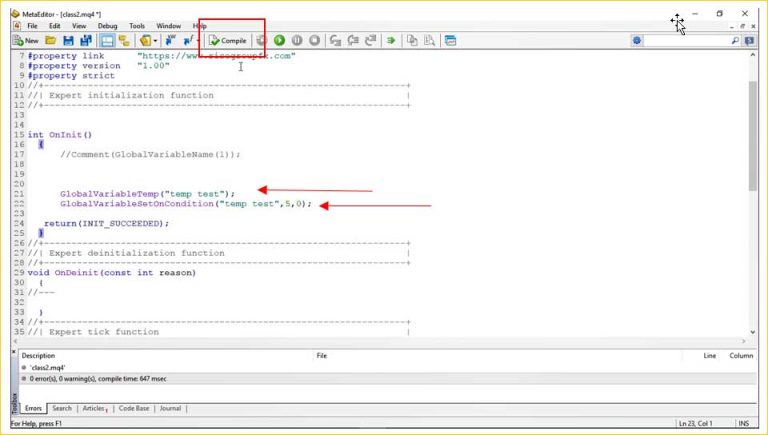Screen dimensions: 768x435
Task: Click the Step Over debug icon
Action: click(x=353, y=41)
